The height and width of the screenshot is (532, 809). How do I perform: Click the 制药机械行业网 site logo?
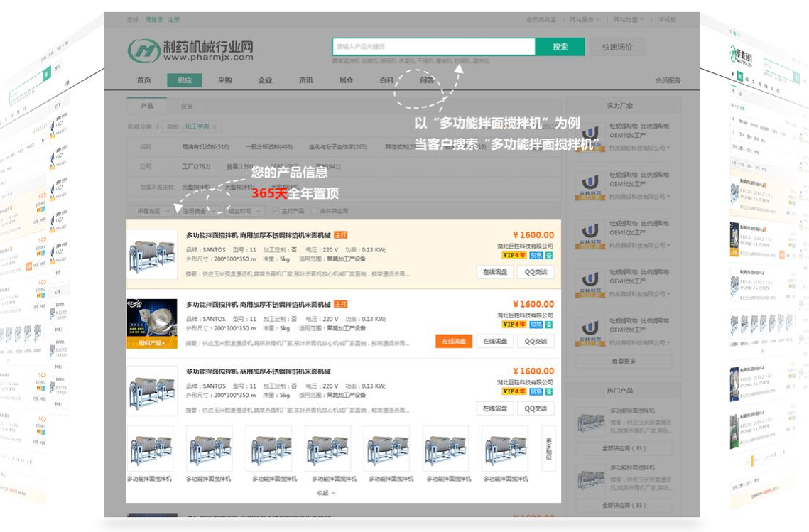(x=190, y=50)
